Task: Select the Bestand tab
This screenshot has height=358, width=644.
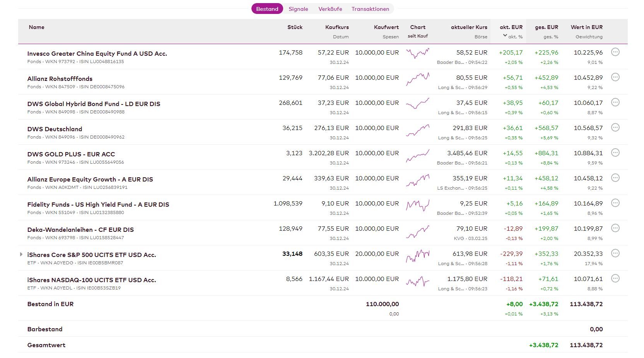Action: (x=267, y=9)
